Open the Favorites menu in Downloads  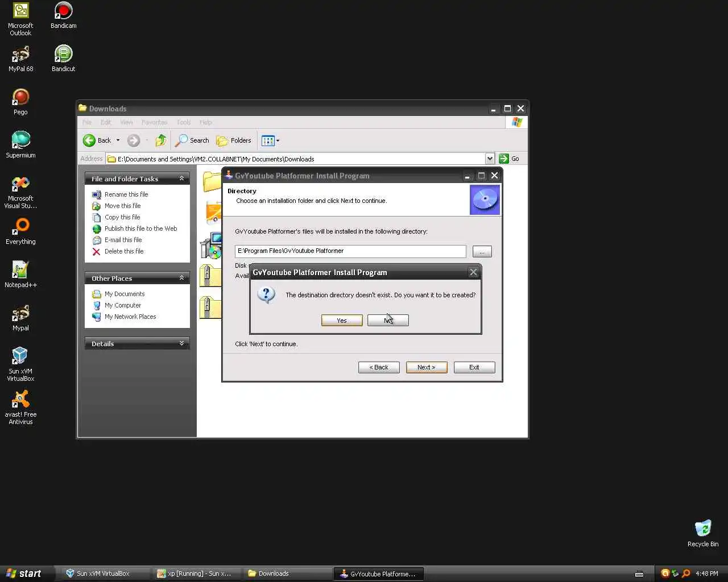pyautogui.click(x=154, y=122)
